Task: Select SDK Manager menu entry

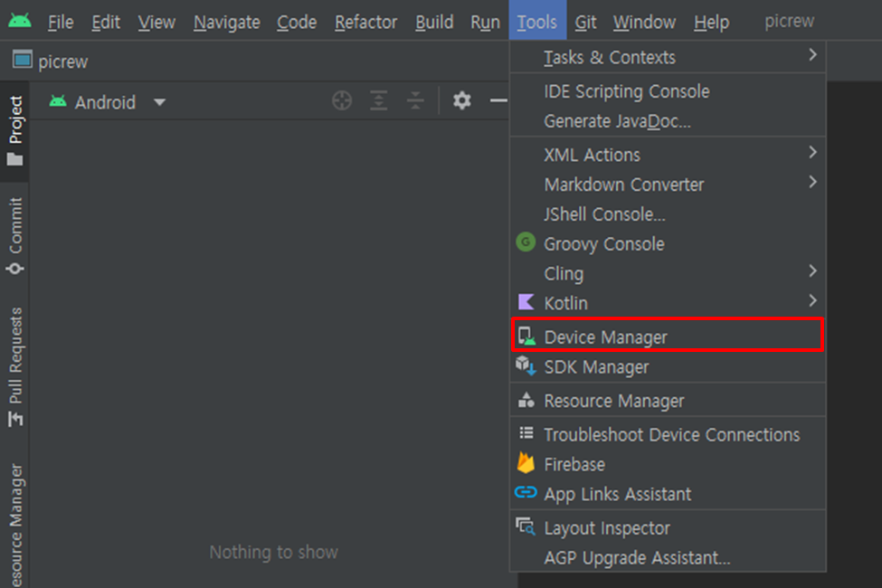Action: (x=667, y=367)
